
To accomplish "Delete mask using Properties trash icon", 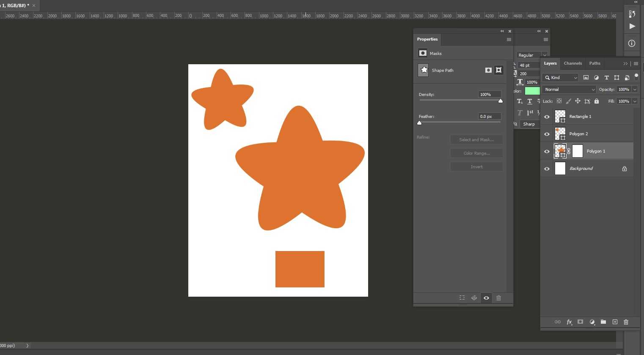I will pyautogui.click(x=499, y=298).
